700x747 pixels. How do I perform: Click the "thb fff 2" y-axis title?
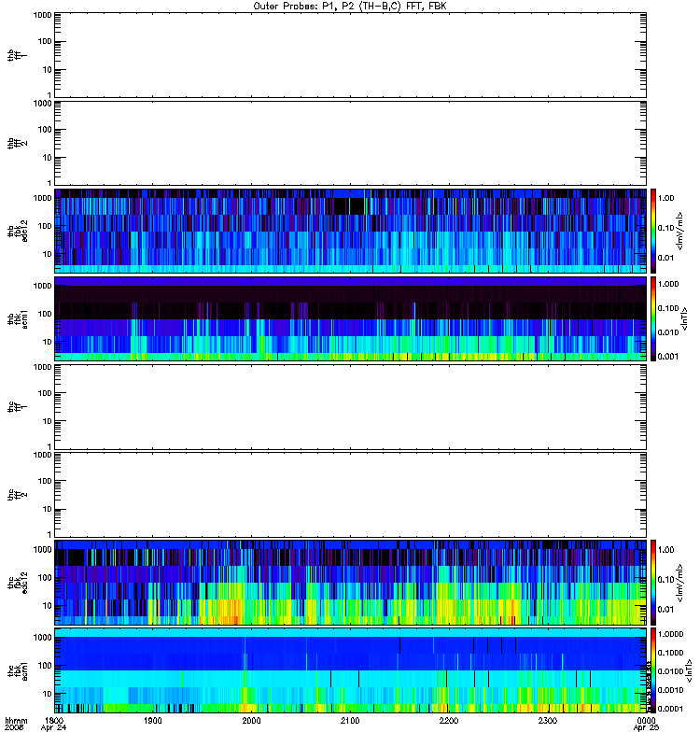pos(17,143)
